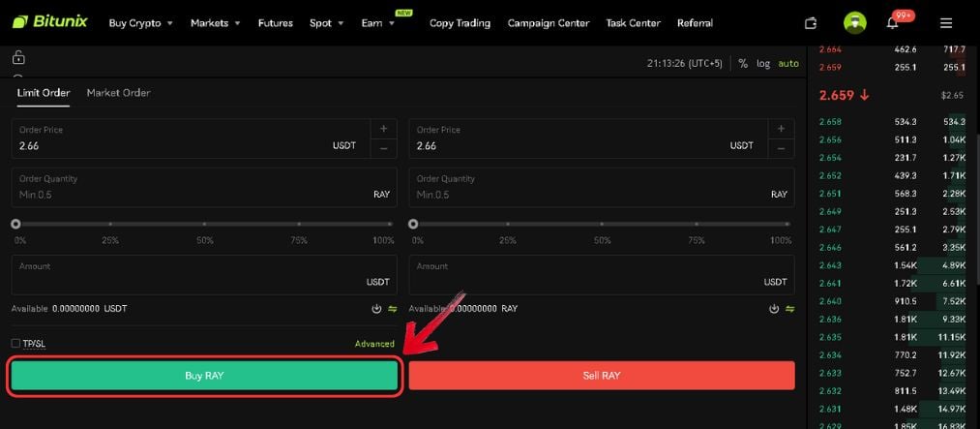Click the transfer icon beside available USDT
The width and height of the screenshot is (980, 429).
(393, 309)
